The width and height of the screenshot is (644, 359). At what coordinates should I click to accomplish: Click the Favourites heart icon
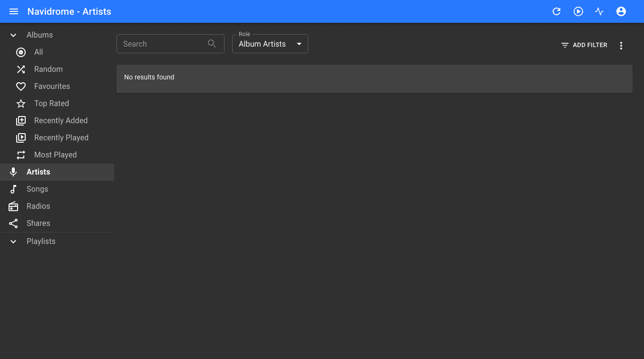21,87
